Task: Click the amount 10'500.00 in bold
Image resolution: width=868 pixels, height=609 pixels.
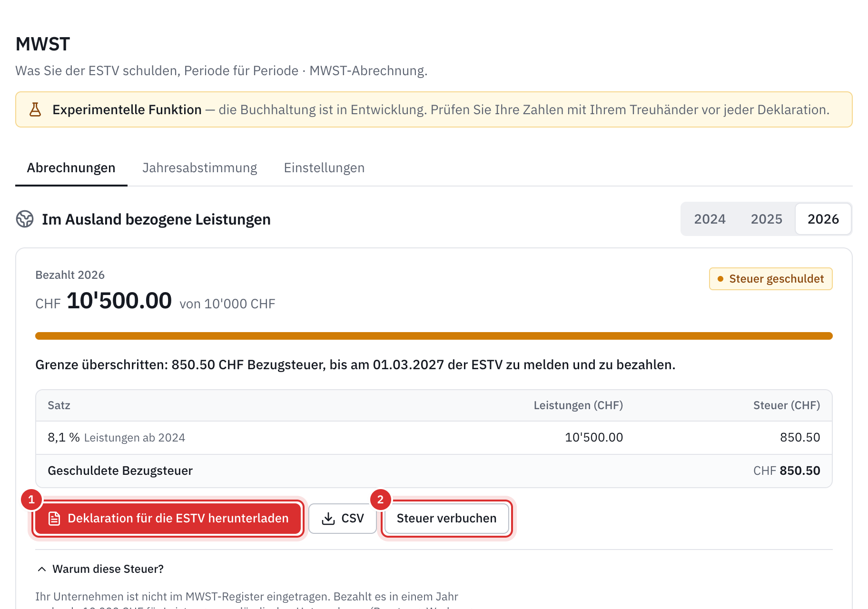Action: [119, 301]
